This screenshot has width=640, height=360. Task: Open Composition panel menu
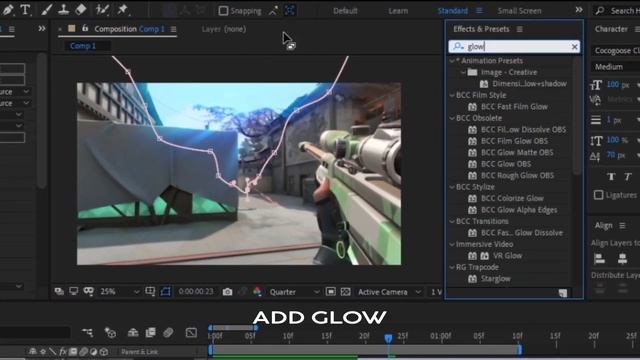click(173, 29)
